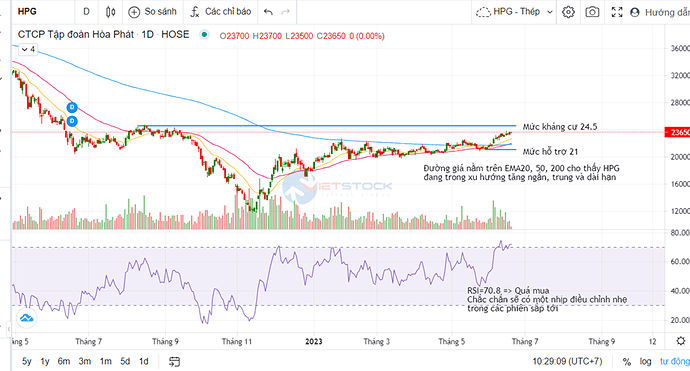Toggle percent scale mode
Viewport: 690px width, 371px height.
(627, 362)
